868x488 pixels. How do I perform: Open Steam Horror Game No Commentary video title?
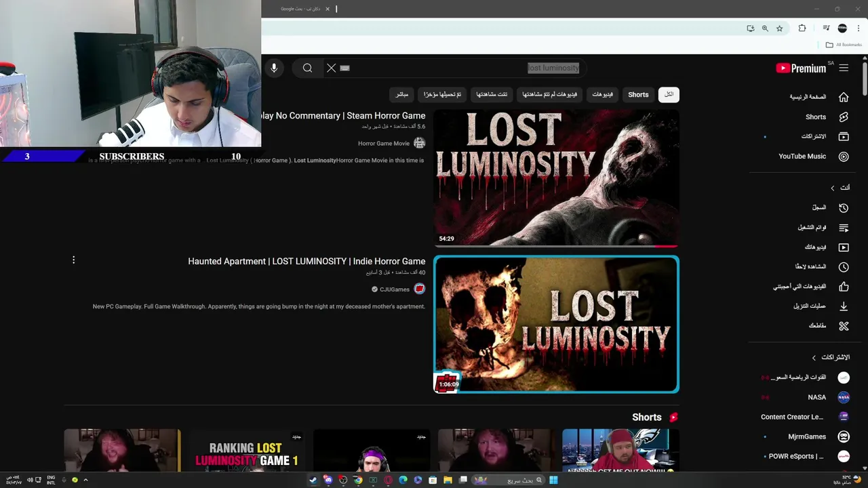click(343, 116)
